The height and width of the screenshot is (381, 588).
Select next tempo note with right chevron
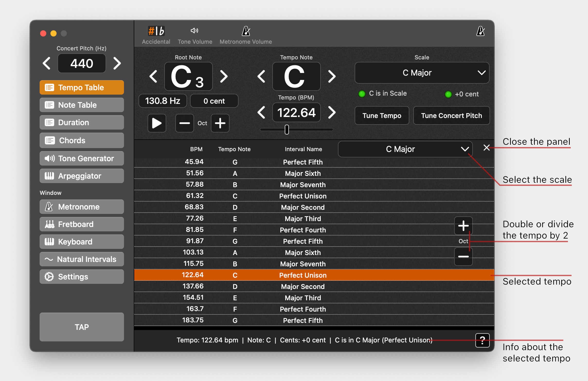(x=332, y=77)
